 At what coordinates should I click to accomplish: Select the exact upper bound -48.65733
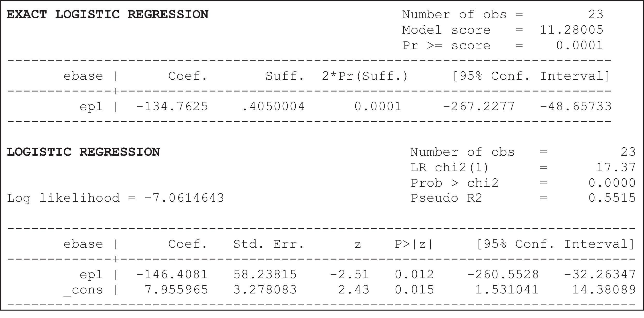click(x=576, y=107)
